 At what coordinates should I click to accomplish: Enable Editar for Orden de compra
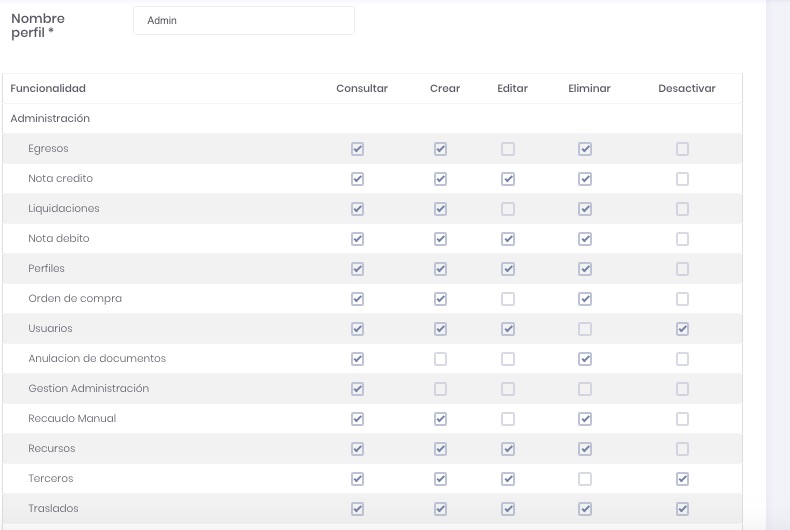point(508,299)
